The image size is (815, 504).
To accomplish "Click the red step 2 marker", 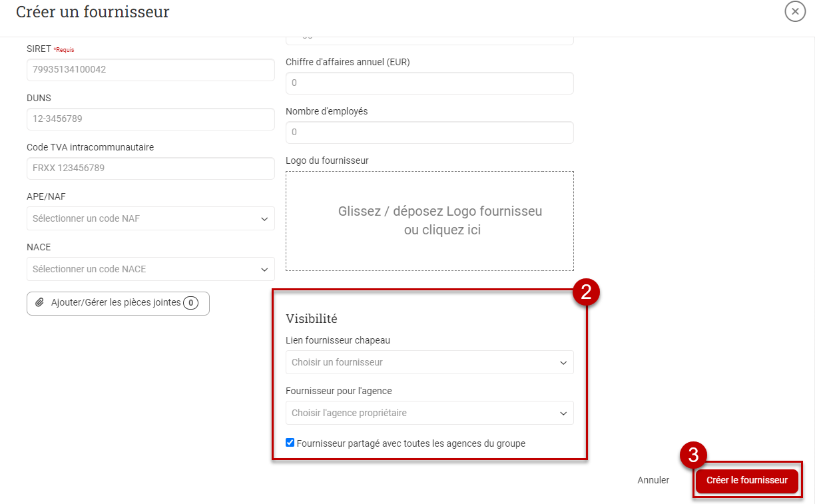I will (587, 293).
